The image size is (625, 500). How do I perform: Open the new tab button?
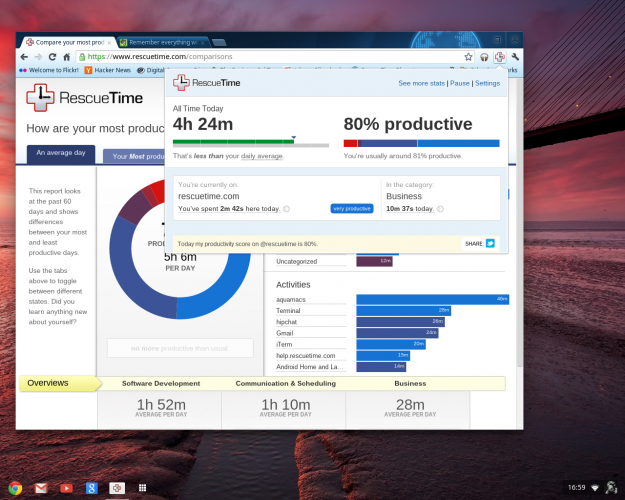pos(219,42)
